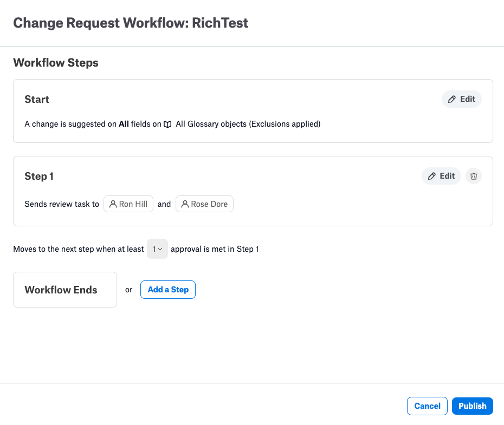This screenshot has width=504, height=425.
Task: Click the pencil icon in the Start card
Action: 452,99
